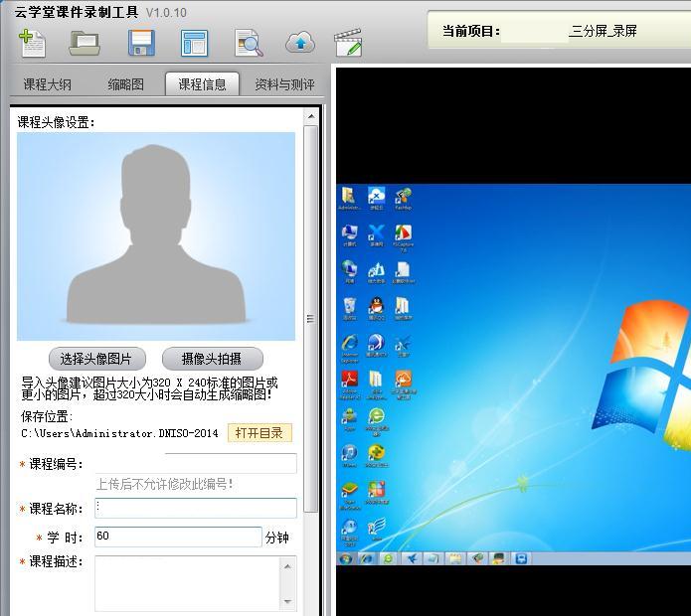Preview courseware with magnifier icon

click(x=248, y=43)
